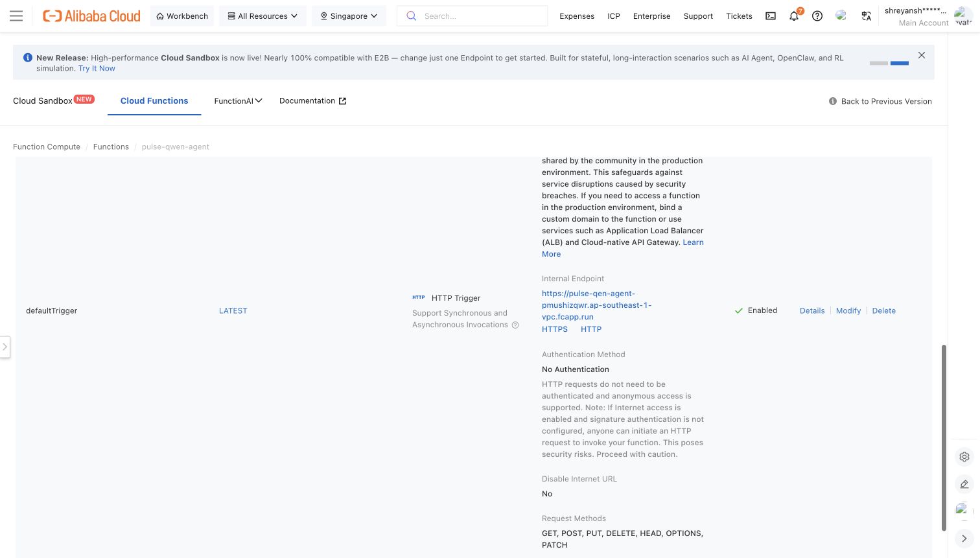The height and width of the screenshot is (558, 980).
Task: Click the pulse-qwen-agent breadcrumb text
Action: [x=176, y=146]
